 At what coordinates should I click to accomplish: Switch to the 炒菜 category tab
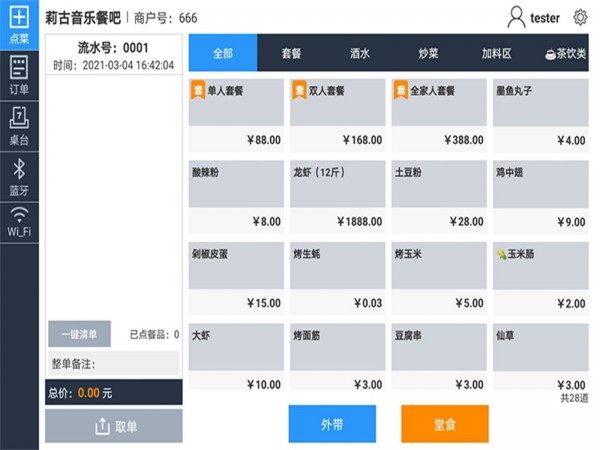click(x=428, y=53)
